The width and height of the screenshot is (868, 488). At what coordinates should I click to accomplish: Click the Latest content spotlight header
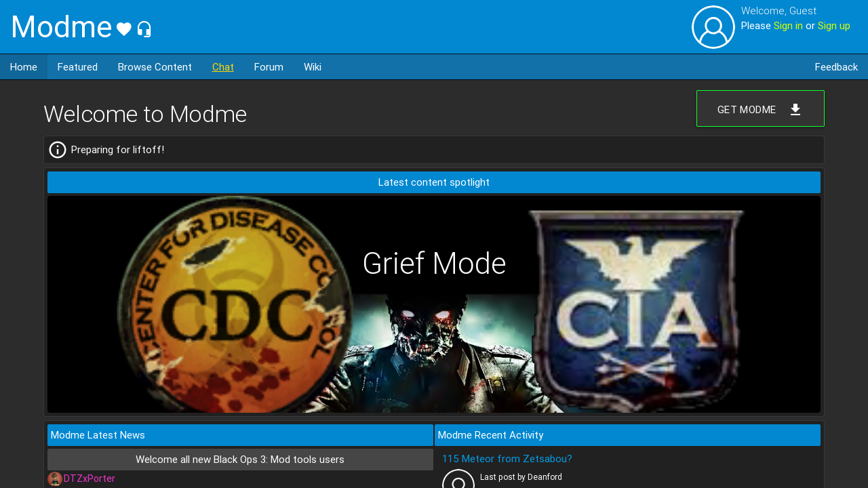click(x=434, y=182)
